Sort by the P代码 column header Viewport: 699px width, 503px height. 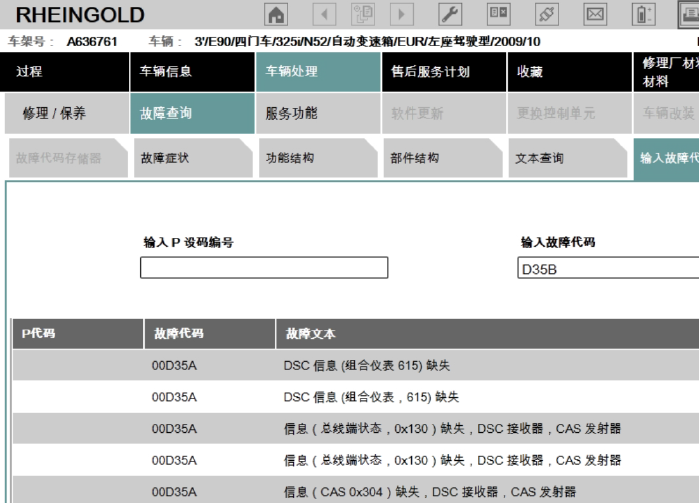click(78, 334)
